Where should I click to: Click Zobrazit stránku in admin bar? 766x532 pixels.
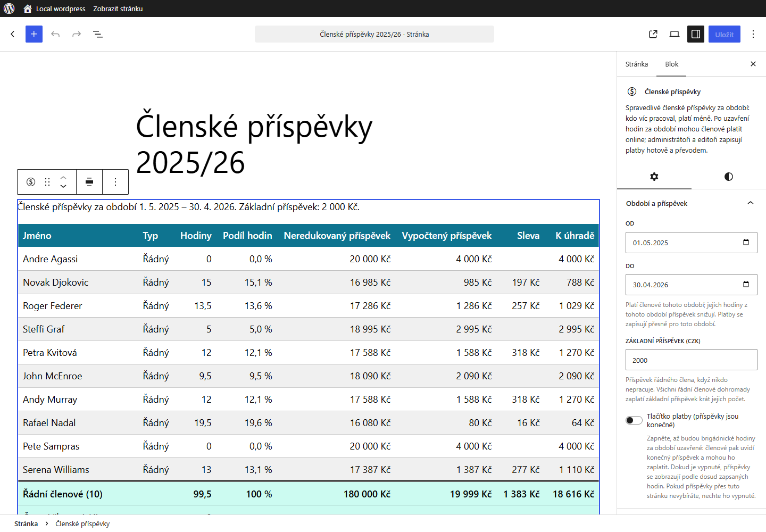(118, 9)
